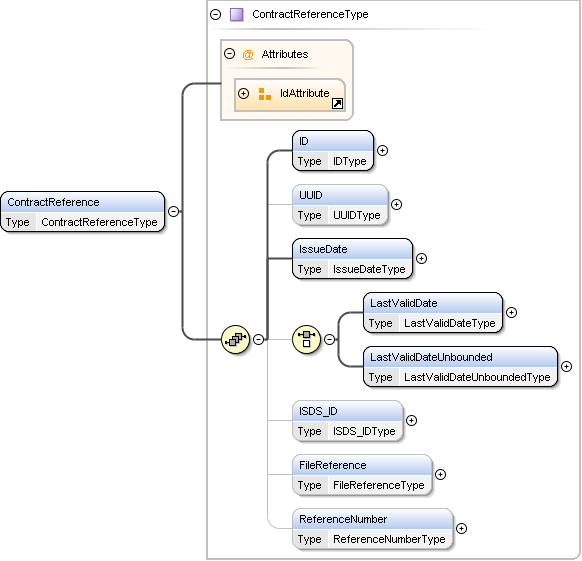Click the FileReferenceType type value
The image size is (582, 561).
click(379, 485)
